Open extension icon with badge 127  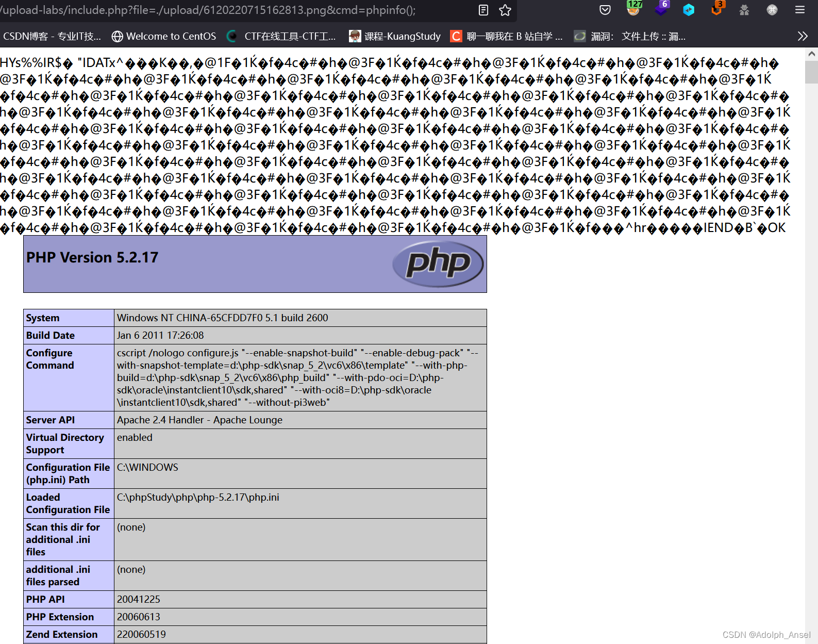[x=634, y=8]
